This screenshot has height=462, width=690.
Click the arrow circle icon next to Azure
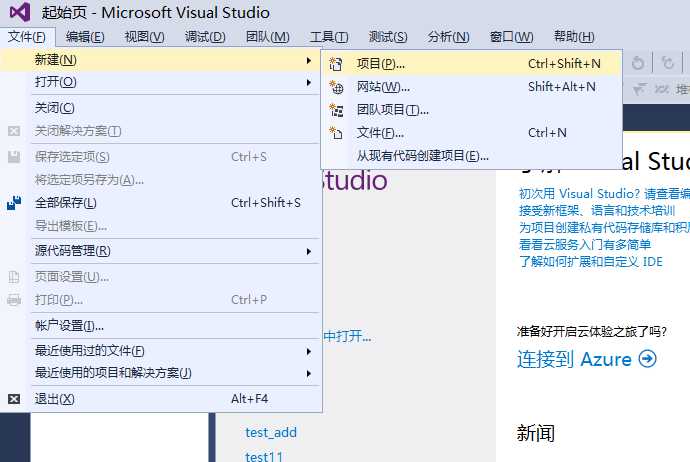click(647, 359)
